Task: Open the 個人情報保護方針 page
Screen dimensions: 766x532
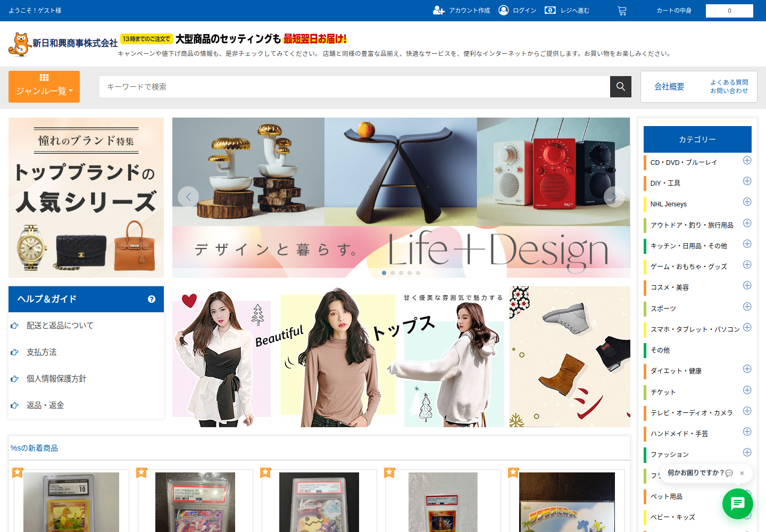Action: coord(56,379)
